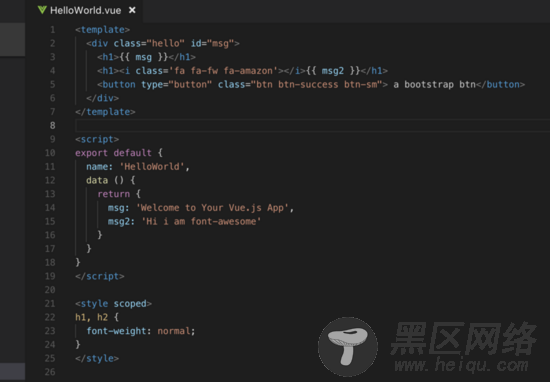Click the 'HelloWorld' name string
Screen dimensions: 550x382
[x=152, y=167]
